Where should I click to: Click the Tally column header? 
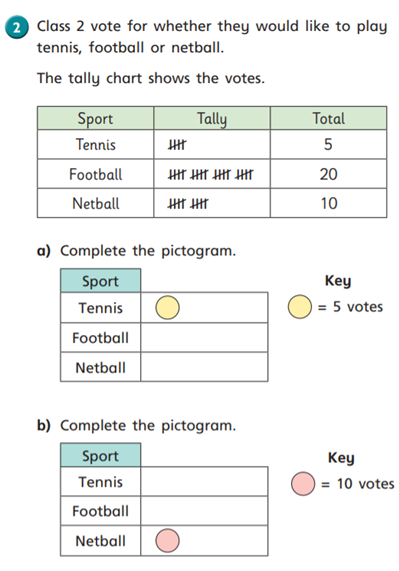(x=212, y=118)
